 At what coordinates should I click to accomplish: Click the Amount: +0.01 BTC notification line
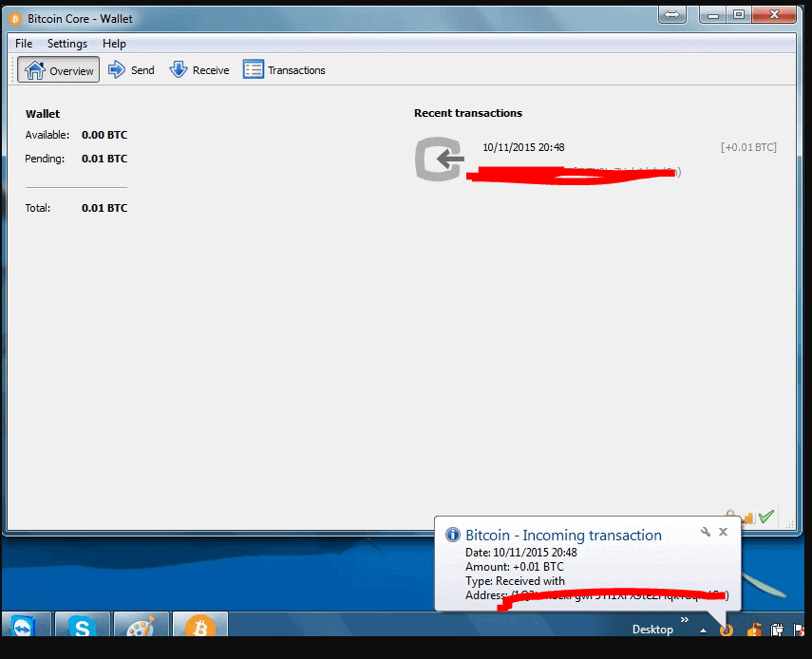514,567
